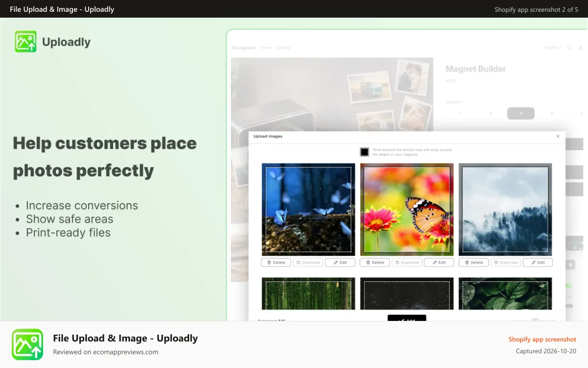Click the Increase conversions bullet
This screenshot has width=588, height=368.
82,206
